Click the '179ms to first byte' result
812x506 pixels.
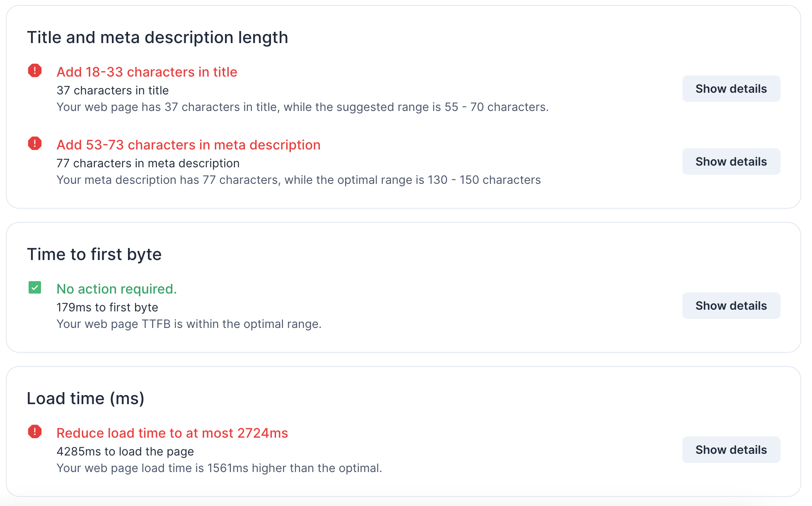[x=107, y=307]
